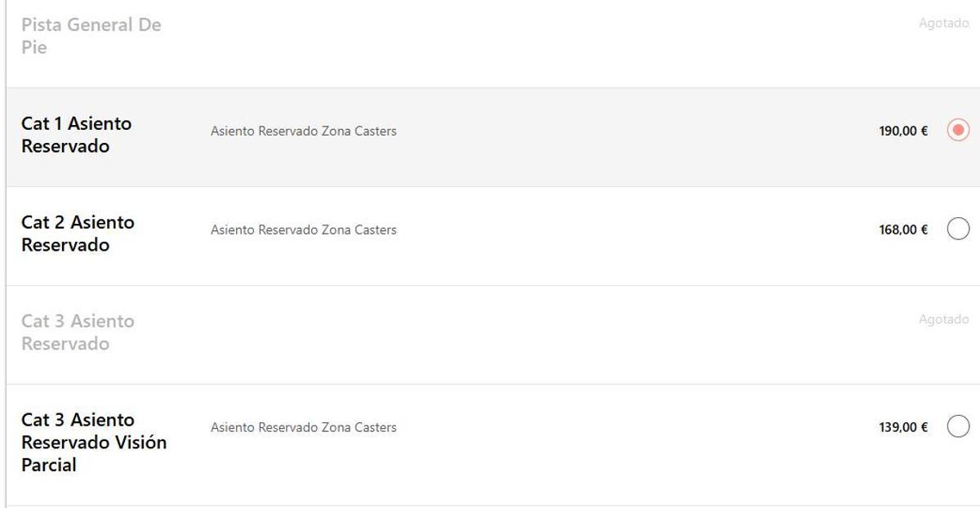980x508 pixels.
Task: Click the sold-out Pista General De Pie title
Action: tap(91, 36)
